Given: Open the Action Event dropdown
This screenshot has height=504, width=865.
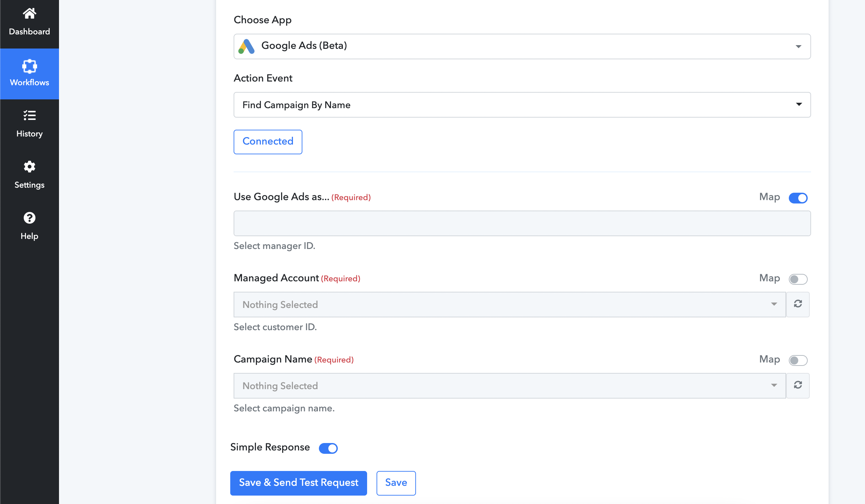Looking at the screenshot, I should 522,105.
